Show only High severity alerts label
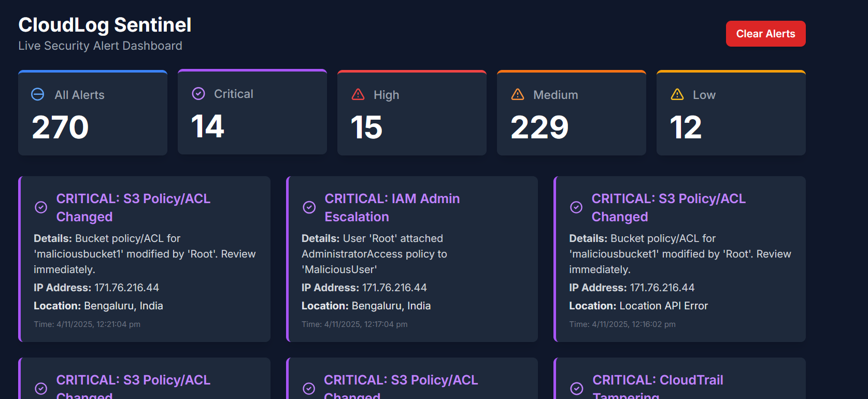The width and height of the screenshot is (868, 399). [386, 95]
